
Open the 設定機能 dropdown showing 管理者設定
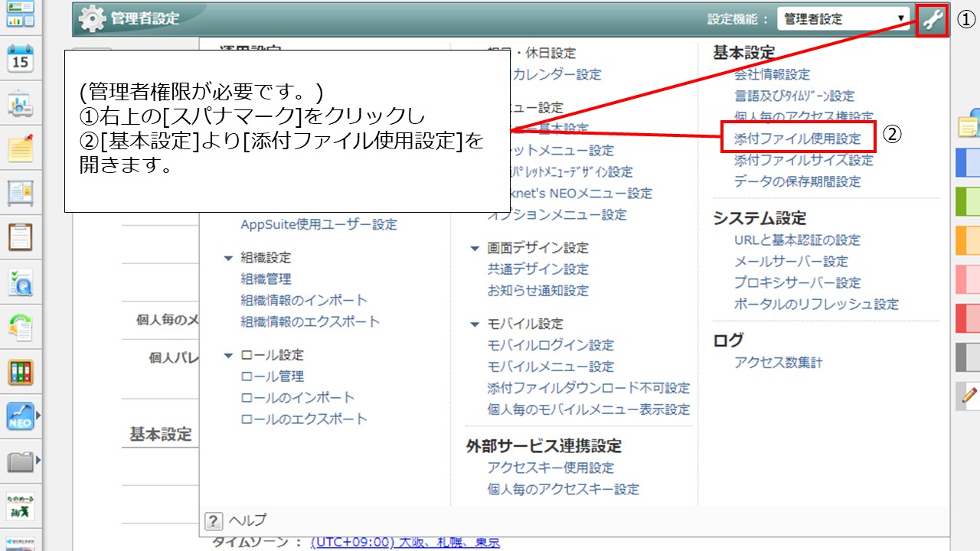(x=843, y=19)
